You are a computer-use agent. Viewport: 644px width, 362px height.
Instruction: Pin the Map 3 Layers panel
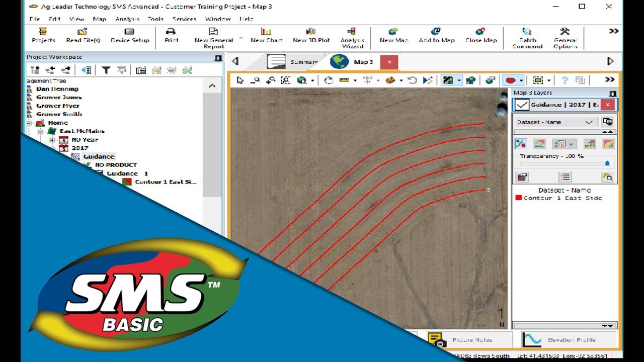612,93
